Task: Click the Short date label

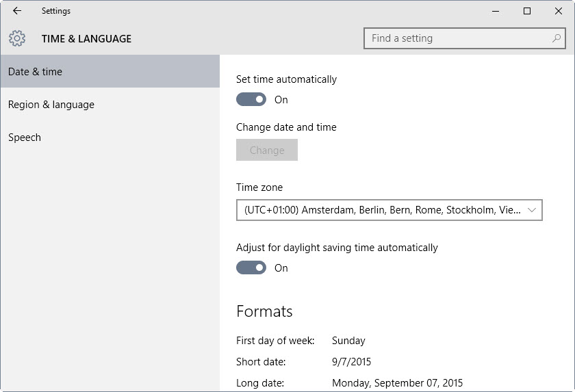Action: 261,362
